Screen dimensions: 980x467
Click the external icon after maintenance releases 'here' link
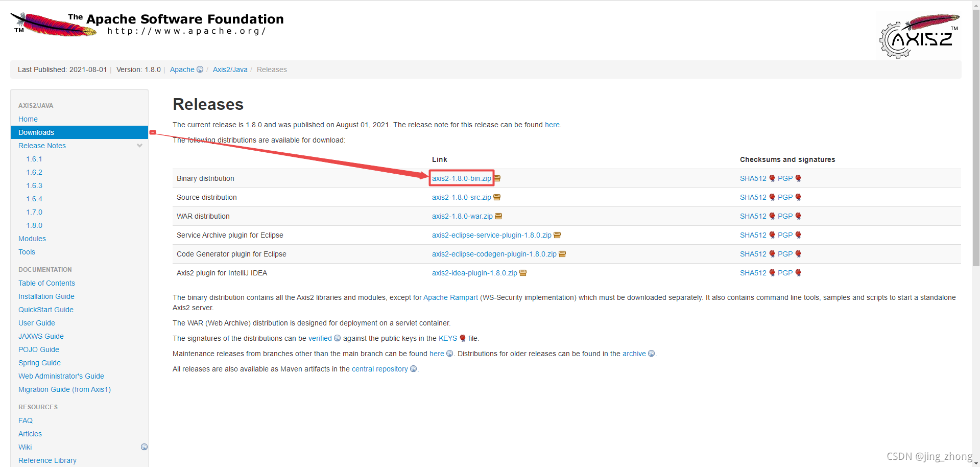pos(450,354)
